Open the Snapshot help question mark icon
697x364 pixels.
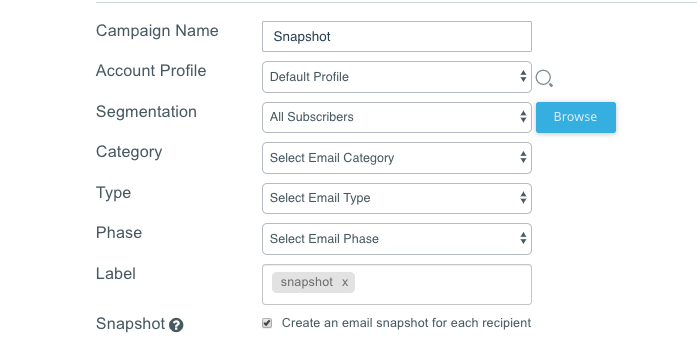point(176,325)
